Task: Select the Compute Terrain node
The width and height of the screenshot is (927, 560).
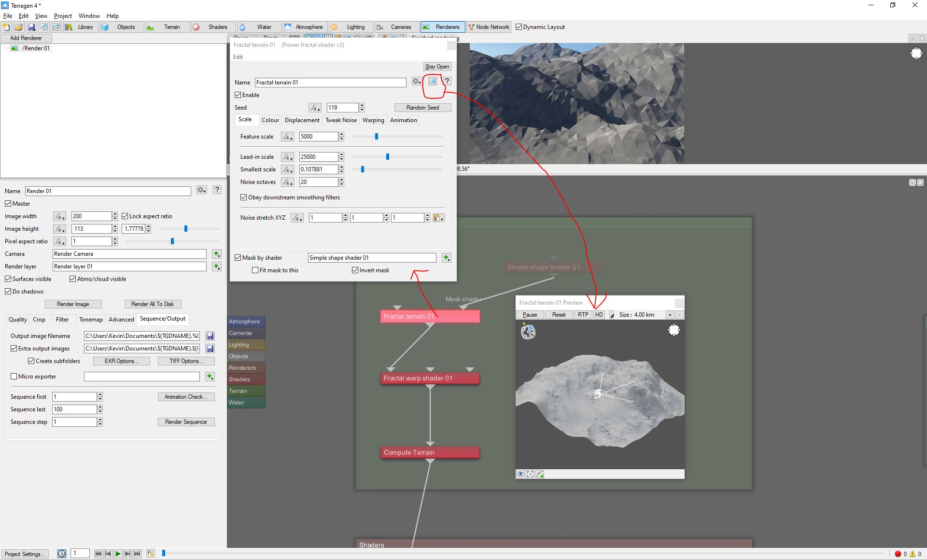Action: (430, 452)
